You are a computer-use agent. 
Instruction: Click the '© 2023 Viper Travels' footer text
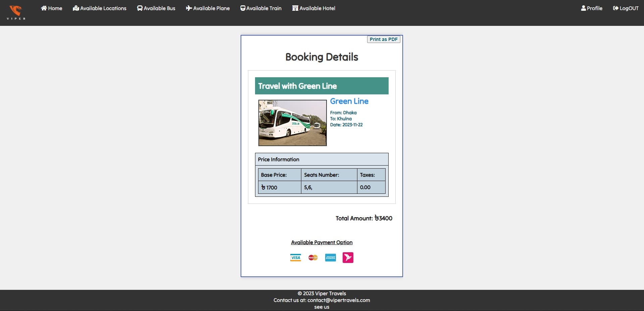pyautogui.click(x=322, y=294)
